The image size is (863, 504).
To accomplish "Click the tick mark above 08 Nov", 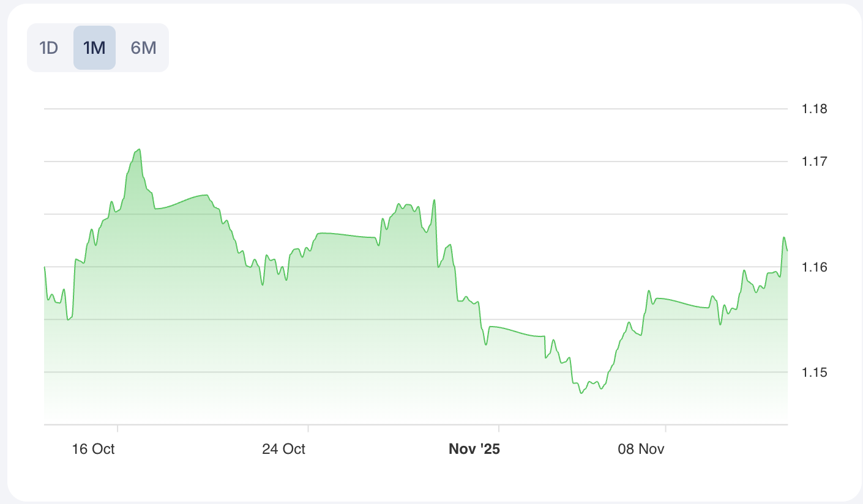I will (x=665, y=428).
